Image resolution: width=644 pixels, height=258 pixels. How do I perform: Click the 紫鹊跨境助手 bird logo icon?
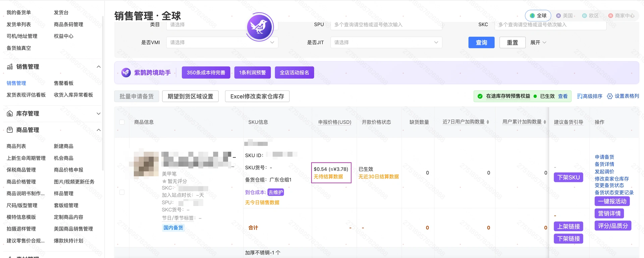(x=126, y=72)
